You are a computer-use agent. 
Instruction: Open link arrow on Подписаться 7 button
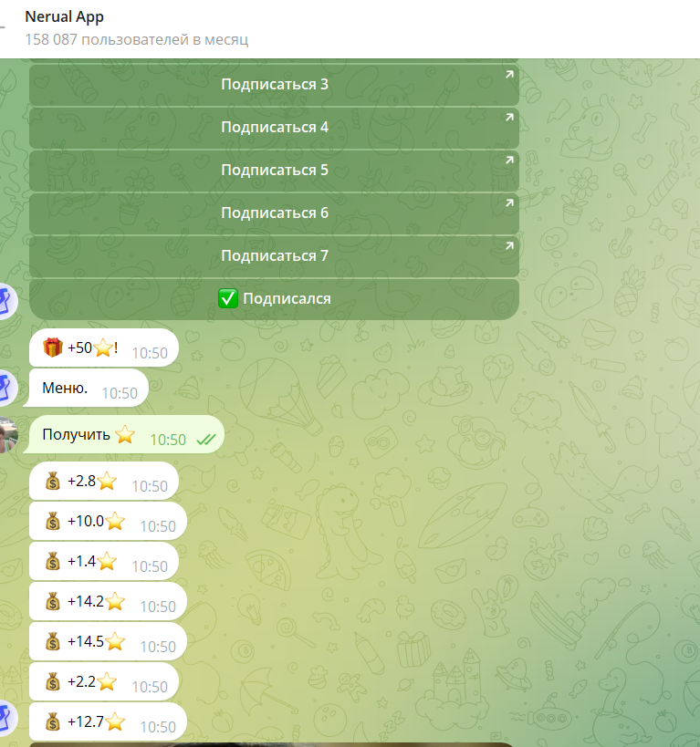[x=509, y=246]
